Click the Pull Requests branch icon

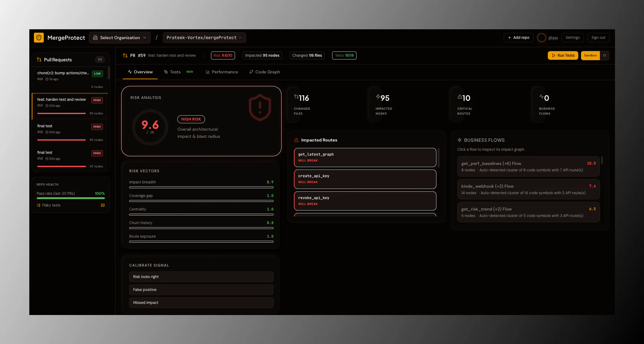click(x=39, y=59)
